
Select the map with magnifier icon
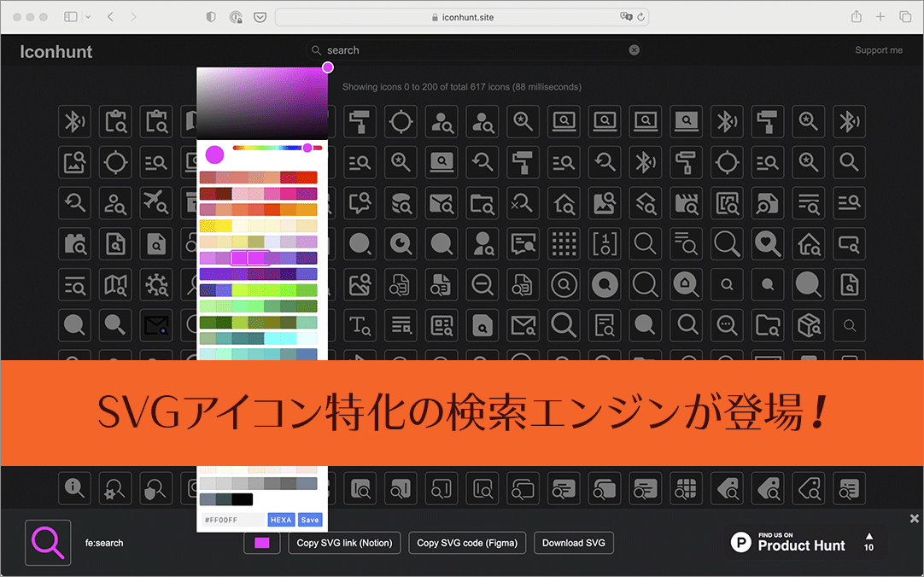click(x=115, y=285)
